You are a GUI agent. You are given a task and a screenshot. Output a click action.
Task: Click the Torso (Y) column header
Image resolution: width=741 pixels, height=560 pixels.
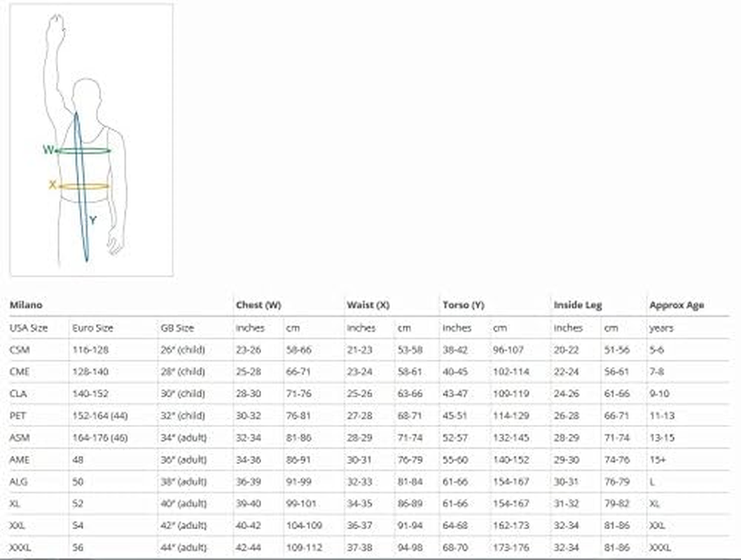tap(463, 305)
